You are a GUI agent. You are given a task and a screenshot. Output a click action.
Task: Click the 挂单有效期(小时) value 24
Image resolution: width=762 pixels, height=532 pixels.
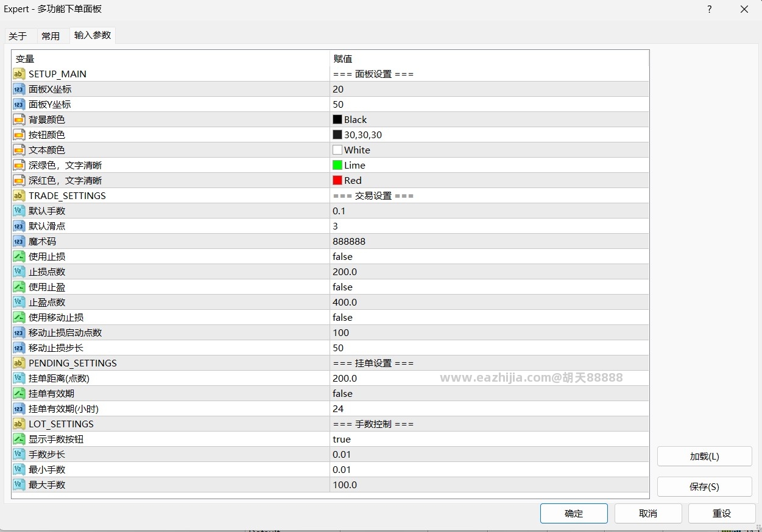pos(338,408)
